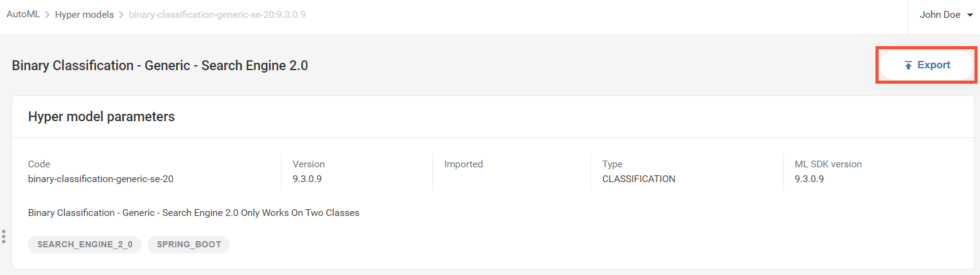
Task: Click the Version value 9.3.0.9
Action: tap(307, 179)
